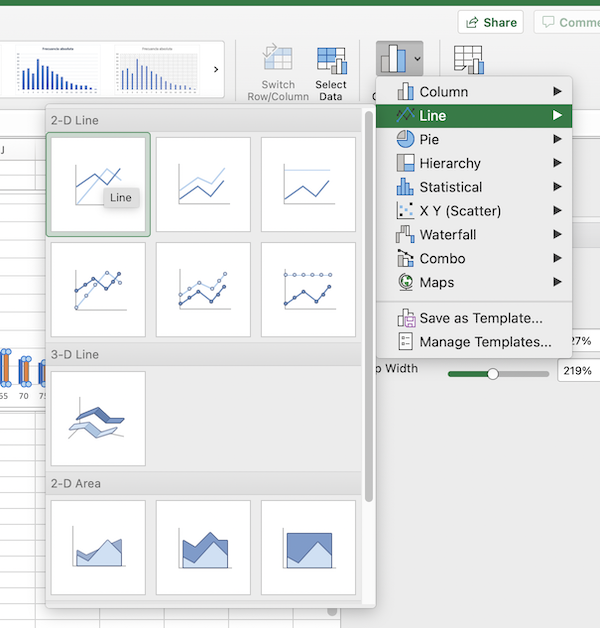Choose the Stacked Line chart type

tap(203, 185)
